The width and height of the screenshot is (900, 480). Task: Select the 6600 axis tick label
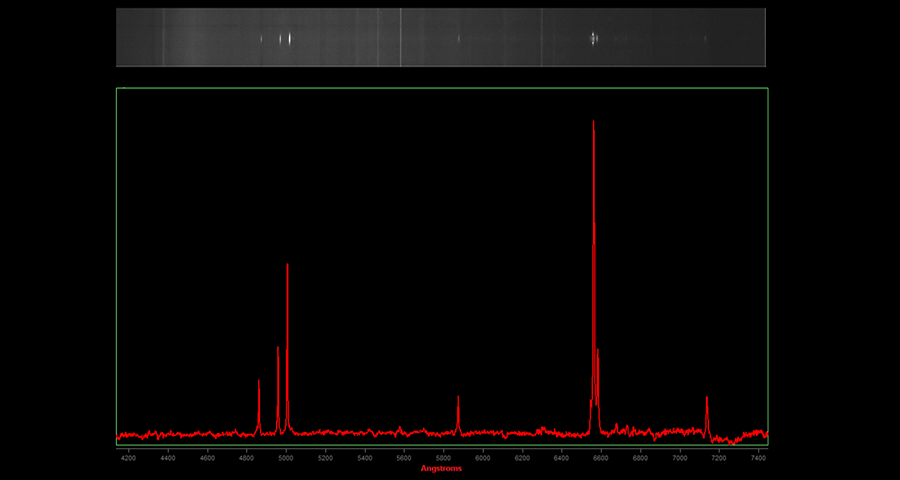601,457
